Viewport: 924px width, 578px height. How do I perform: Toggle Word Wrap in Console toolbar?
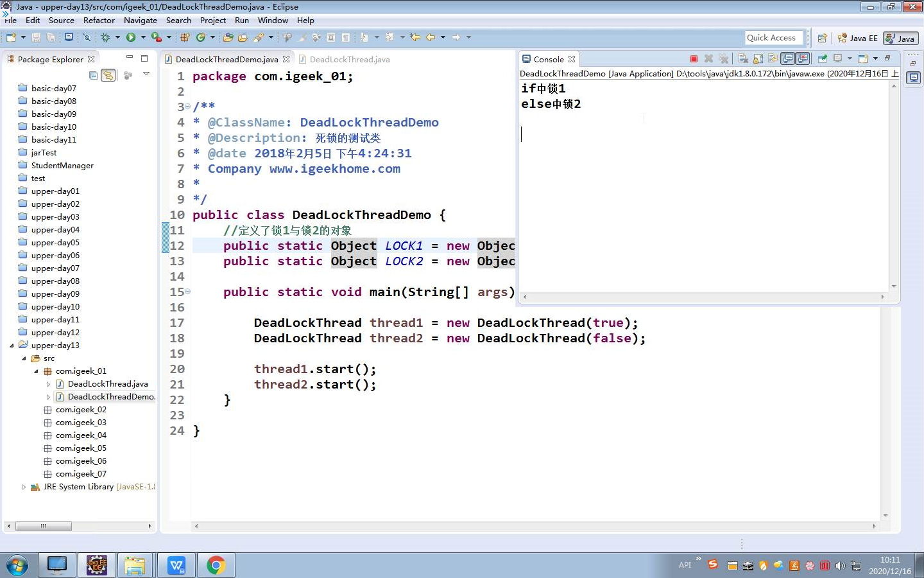(x=773, y=58)
